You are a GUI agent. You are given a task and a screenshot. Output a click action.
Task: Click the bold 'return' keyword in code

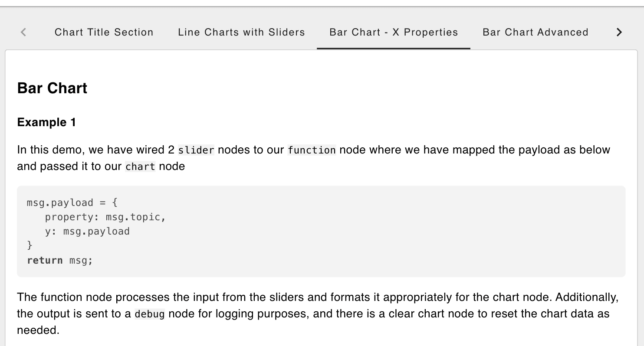[45, 260]
